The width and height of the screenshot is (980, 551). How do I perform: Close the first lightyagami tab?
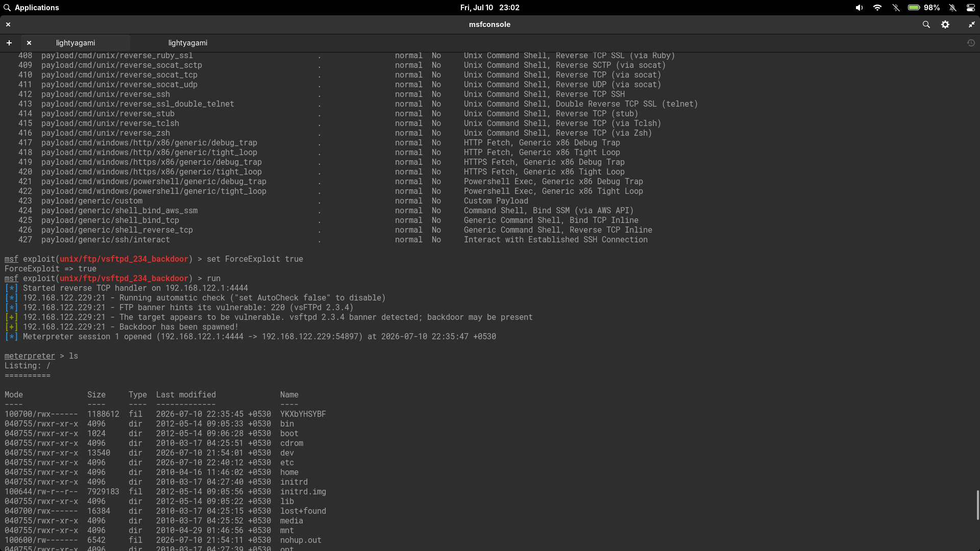[x=29, y=43]
